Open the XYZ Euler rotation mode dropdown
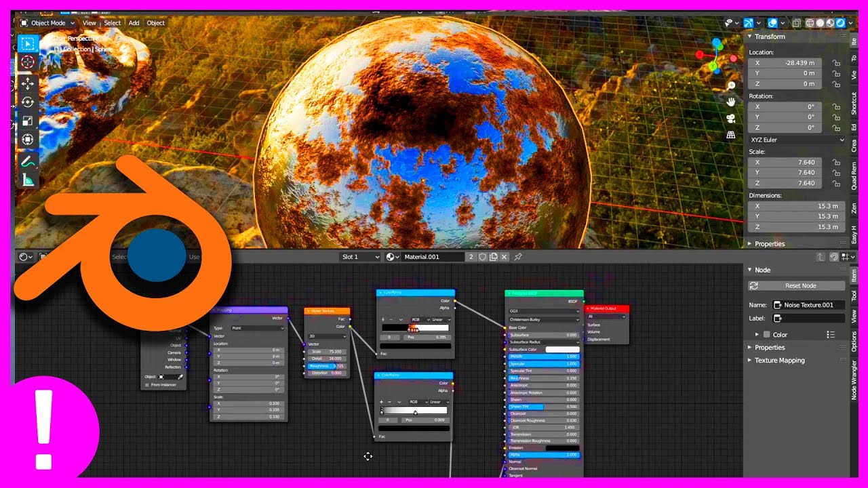The image size is (868, 488). pos(797,140)
